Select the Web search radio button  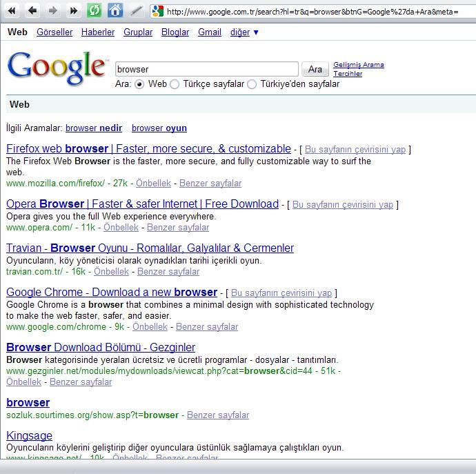(x=139, y=84)
